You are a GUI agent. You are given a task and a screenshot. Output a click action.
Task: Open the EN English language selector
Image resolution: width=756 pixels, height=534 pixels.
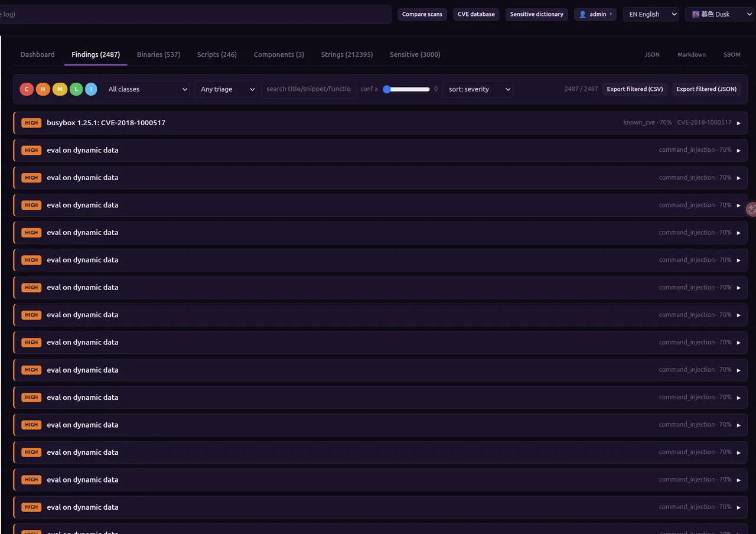click(x=651, y=14)
